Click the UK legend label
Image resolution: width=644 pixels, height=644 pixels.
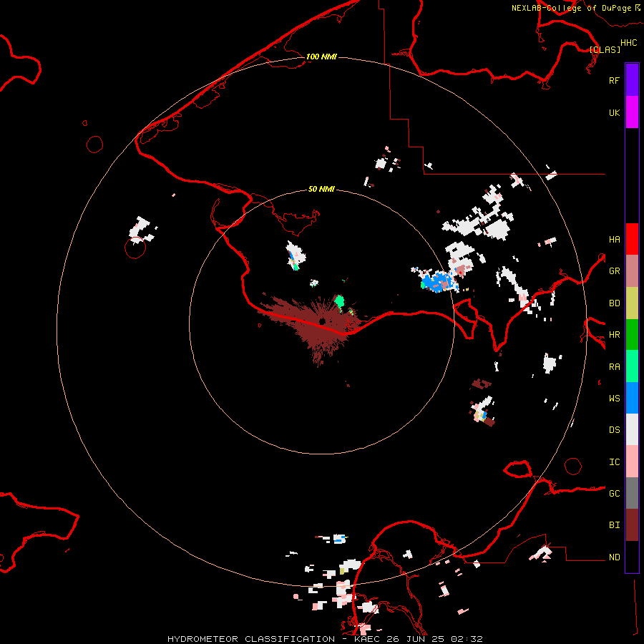click(x=614, y=112)
